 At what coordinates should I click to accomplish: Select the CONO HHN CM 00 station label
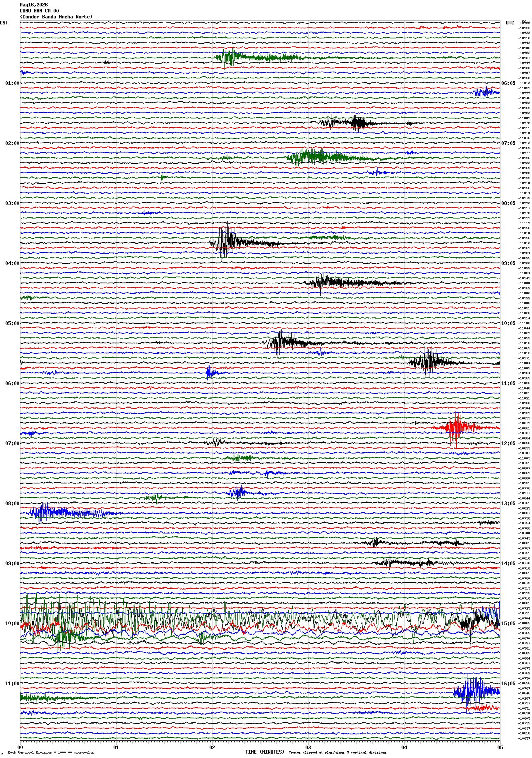39,11
